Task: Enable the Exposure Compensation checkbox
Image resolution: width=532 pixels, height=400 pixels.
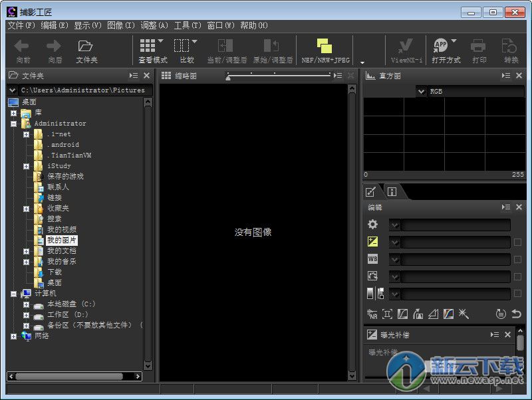Action: pyautogui.click(x=517, y=242)
